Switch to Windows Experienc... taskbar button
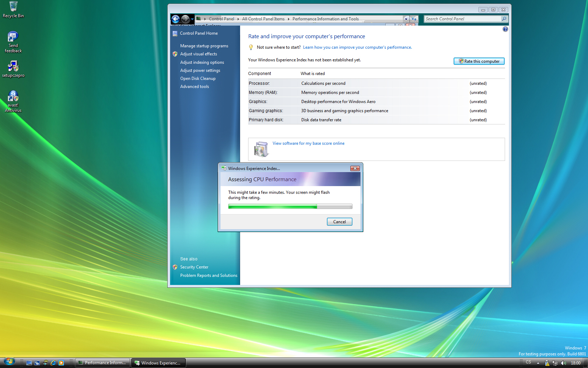This screenshot has height=368, width=588. coord(158,363)
